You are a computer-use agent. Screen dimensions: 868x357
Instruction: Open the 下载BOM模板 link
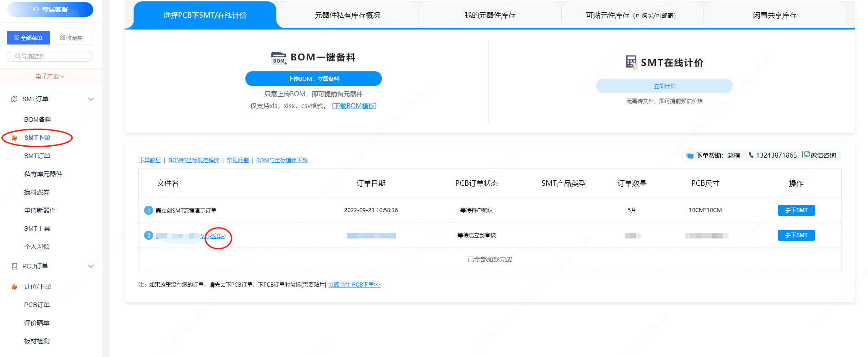point(354,106)
